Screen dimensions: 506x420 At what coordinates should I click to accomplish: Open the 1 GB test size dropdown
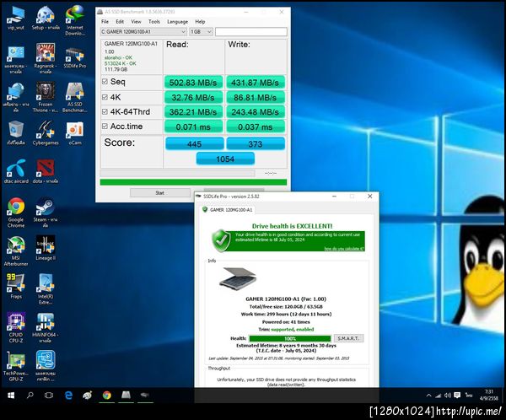click(201, 32)
